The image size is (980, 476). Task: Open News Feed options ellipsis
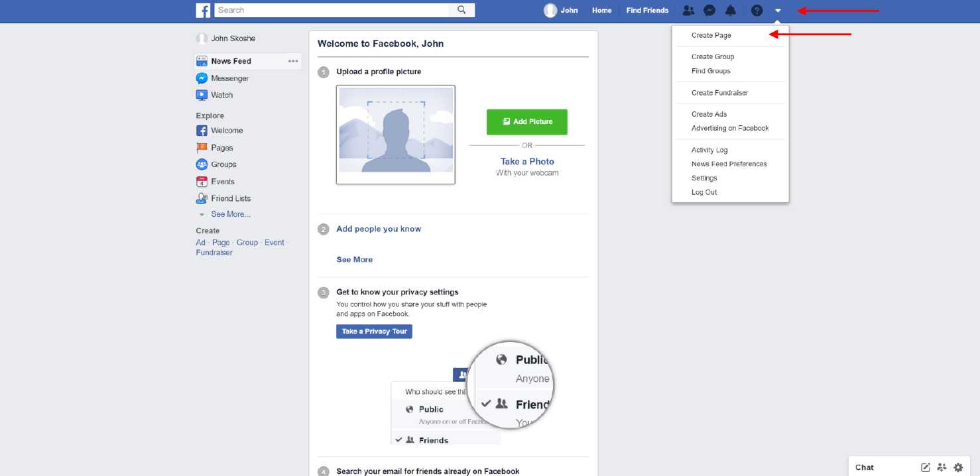[x=293, y=61]
